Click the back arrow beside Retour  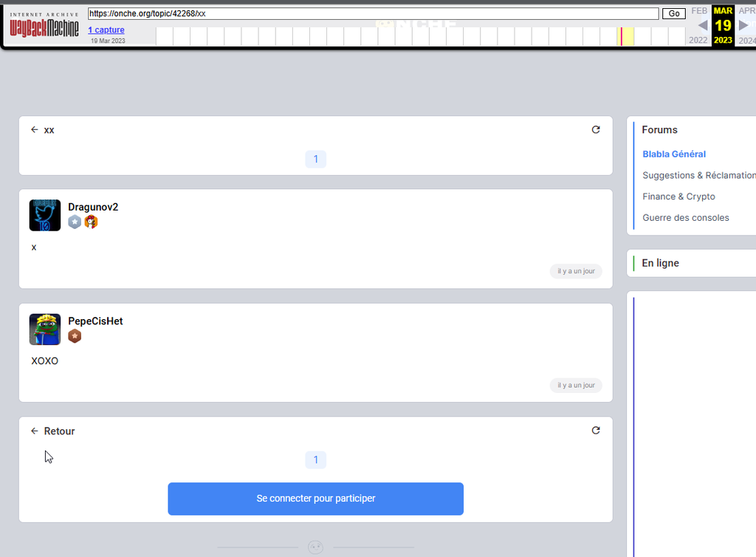(x=34, y=431)
